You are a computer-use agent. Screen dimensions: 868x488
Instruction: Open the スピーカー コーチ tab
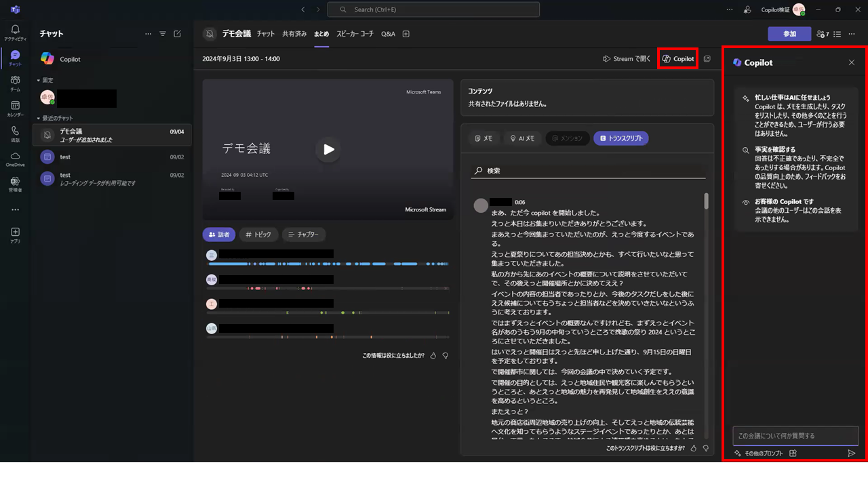[355, 34]
